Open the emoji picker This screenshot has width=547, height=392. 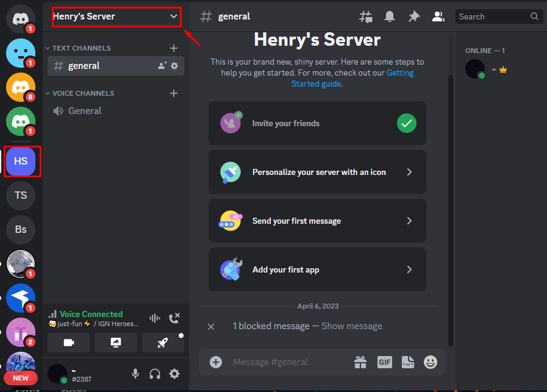[x=431, y=362]
